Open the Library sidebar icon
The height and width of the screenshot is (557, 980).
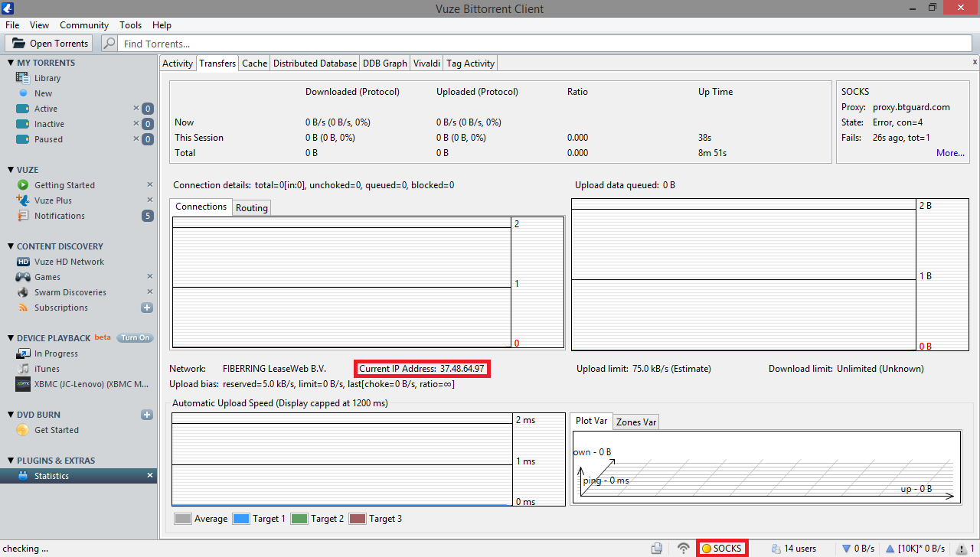tap(23, 78)
